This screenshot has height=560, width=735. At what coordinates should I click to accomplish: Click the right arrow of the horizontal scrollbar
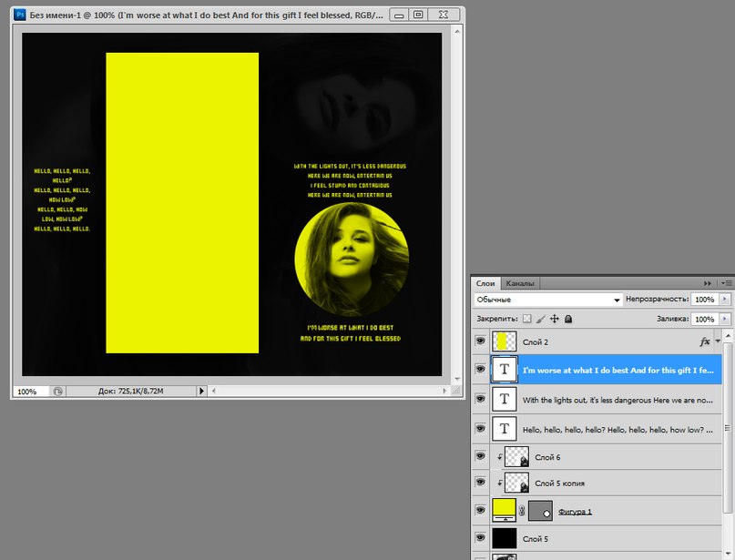point(444,391)
